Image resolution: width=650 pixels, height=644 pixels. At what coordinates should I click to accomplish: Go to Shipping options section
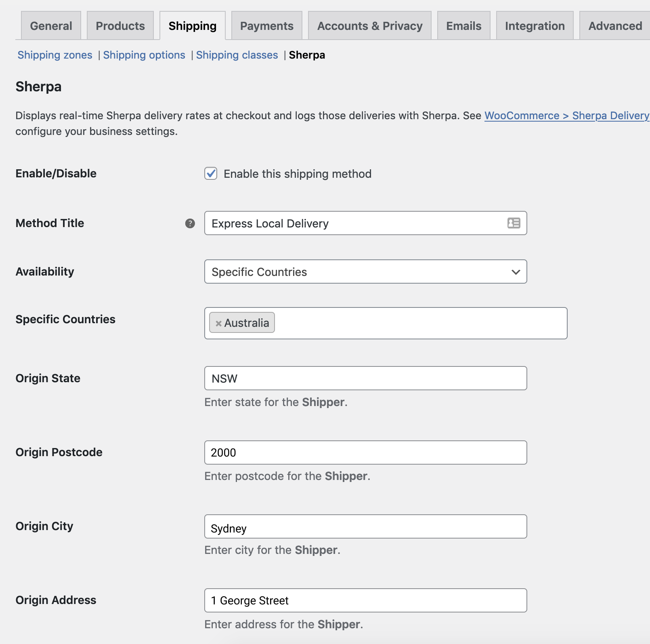click(x=144, y=55)
